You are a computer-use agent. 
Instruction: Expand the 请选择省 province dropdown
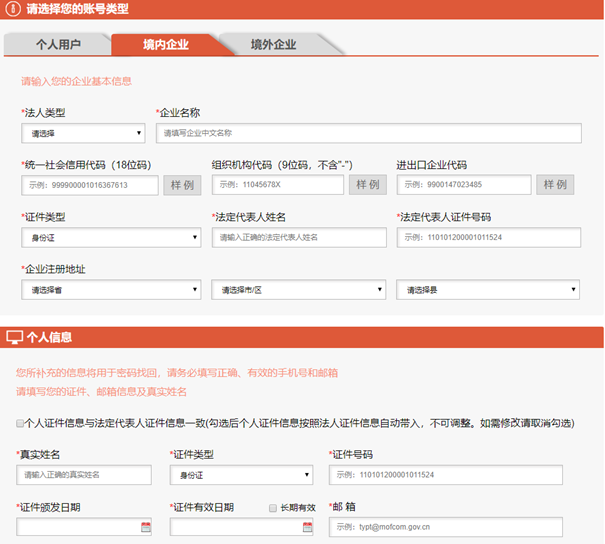[110, 290]
